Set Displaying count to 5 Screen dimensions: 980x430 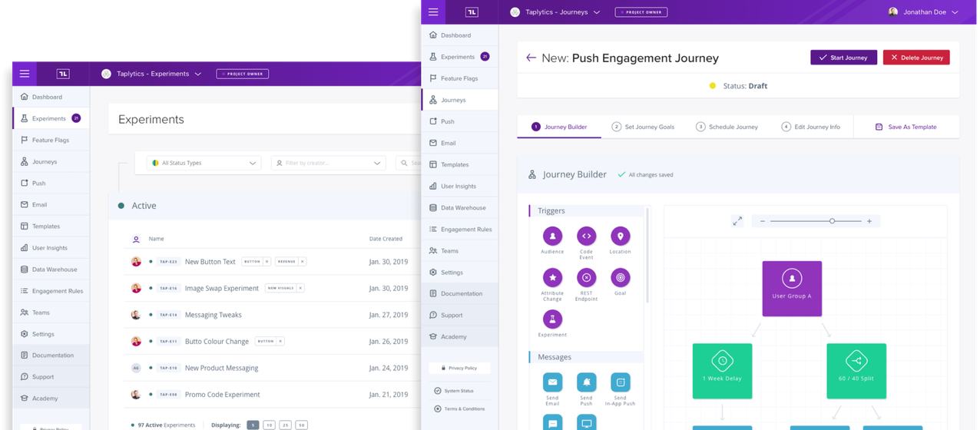[253, 425]
